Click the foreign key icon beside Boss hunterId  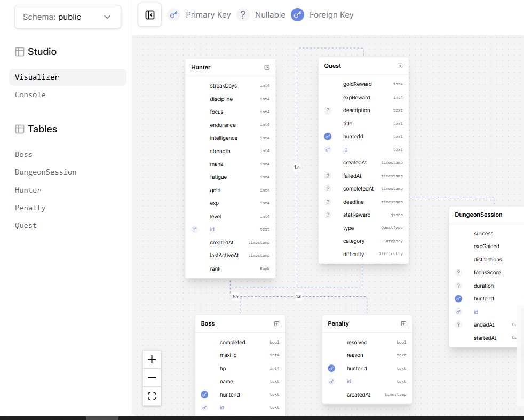pos(204,394)
